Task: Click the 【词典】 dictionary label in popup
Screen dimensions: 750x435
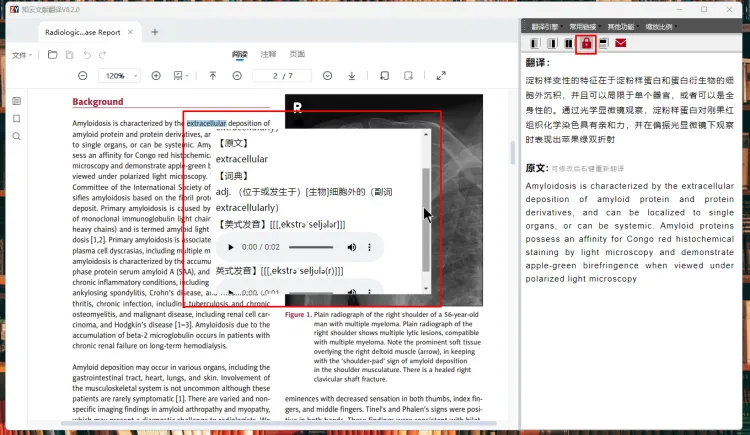Action: [x=233, y=176]
